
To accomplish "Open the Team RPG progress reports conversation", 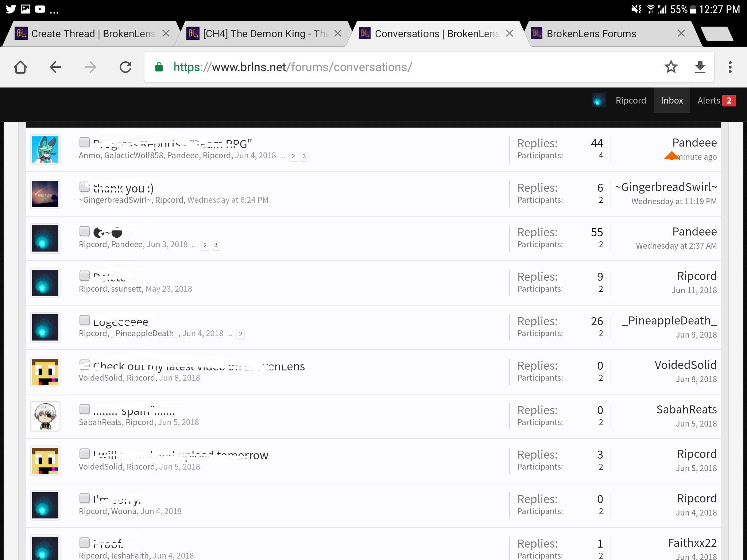I will tap(173, 144).
